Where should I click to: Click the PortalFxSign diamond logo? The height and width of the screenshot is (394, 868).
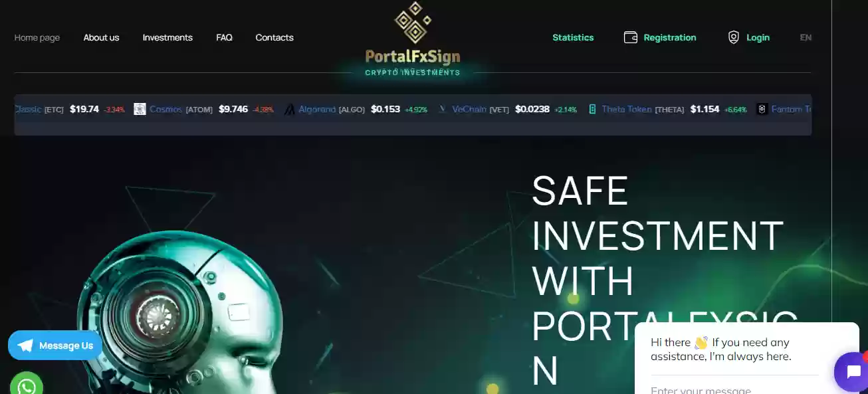413,22
